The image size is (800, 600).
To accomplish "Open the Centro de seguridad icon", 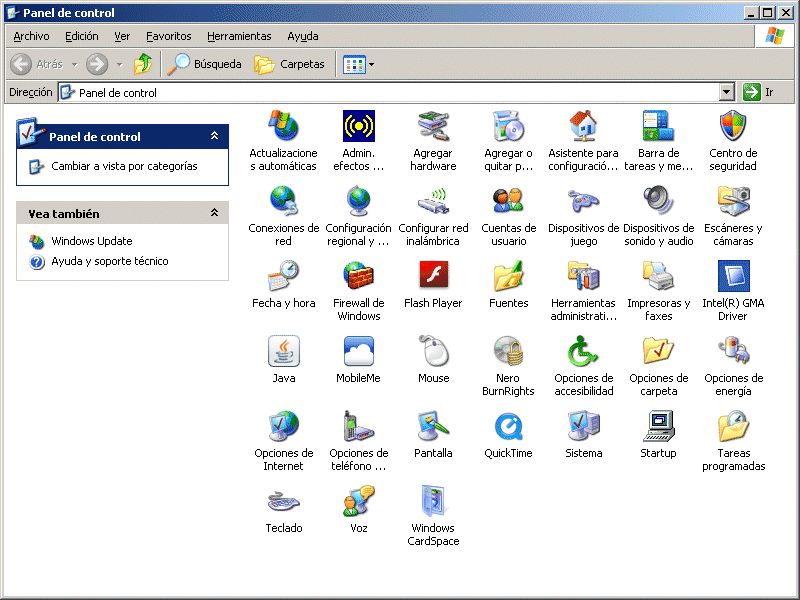I will point(733,127).
